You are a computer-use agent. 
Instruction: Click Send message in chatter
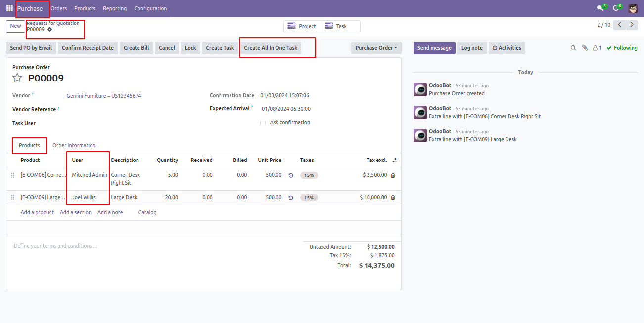[434, 48]
